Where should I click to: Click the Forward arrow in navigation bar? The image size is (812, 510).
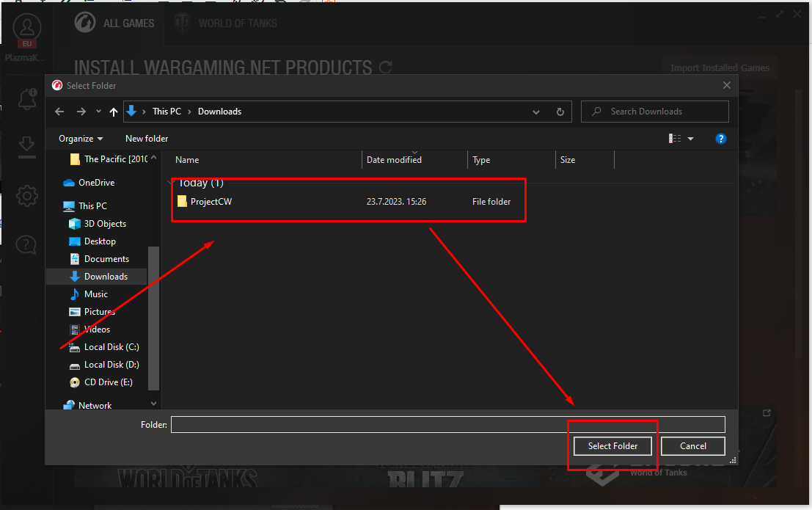[81, 112]
